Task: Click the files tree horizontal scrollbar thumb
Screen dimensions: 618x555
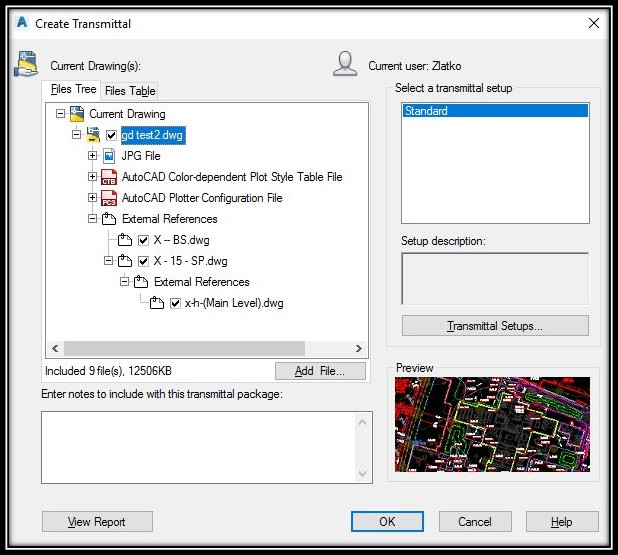Action: click(184, 348)
